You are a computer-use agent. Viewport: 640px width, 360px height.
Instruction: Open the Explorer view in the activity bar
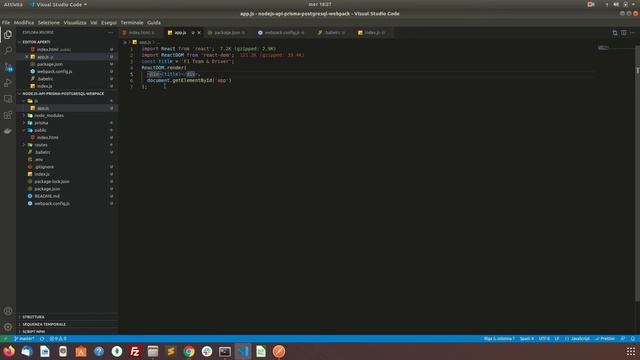click(x=8, y=35)
